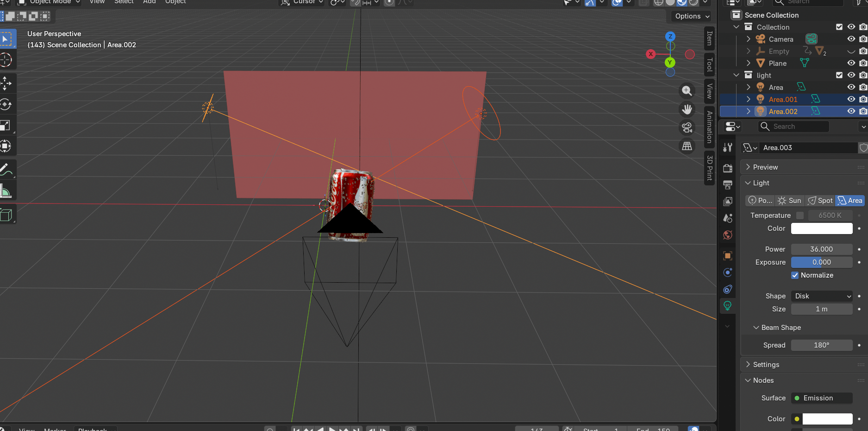Set light type to Point
This screenshot has width=868, height=431.
pyautogui.click(x=760, y=201)
